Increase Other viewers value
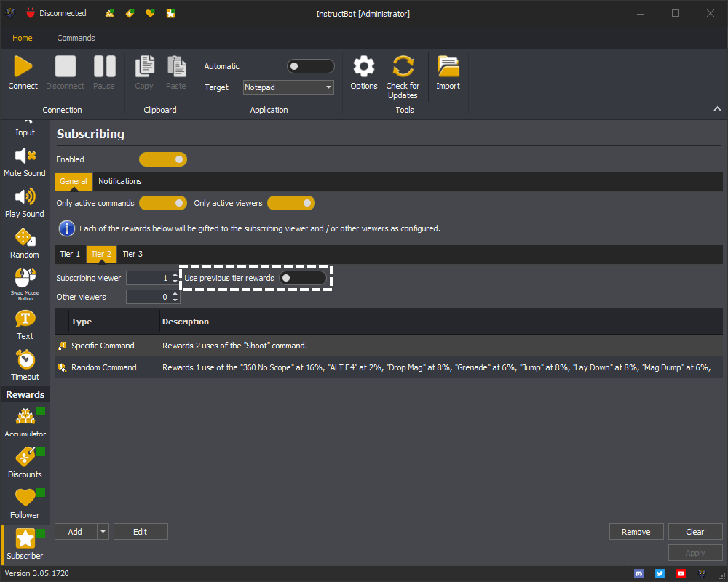This screenshot has width=728, height=582. [x=175, y=293]
